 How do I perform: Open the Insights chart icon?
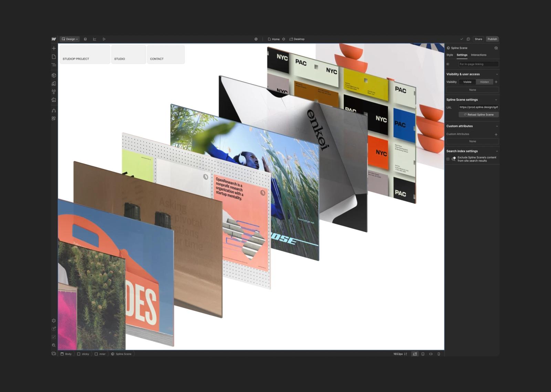tap(95, 39)
